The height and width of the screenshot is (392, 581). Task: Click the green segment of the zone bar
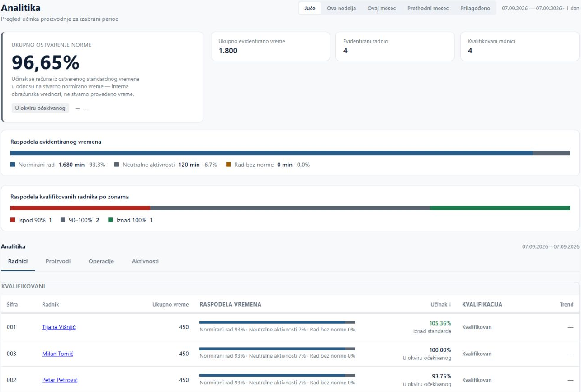pos(500,208)
